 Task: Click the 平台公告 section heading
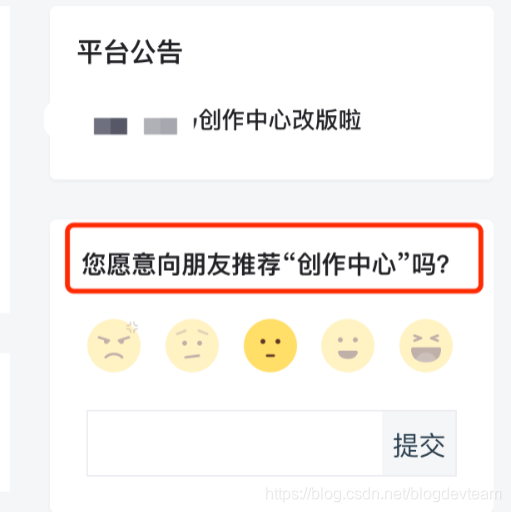[130, 52]
